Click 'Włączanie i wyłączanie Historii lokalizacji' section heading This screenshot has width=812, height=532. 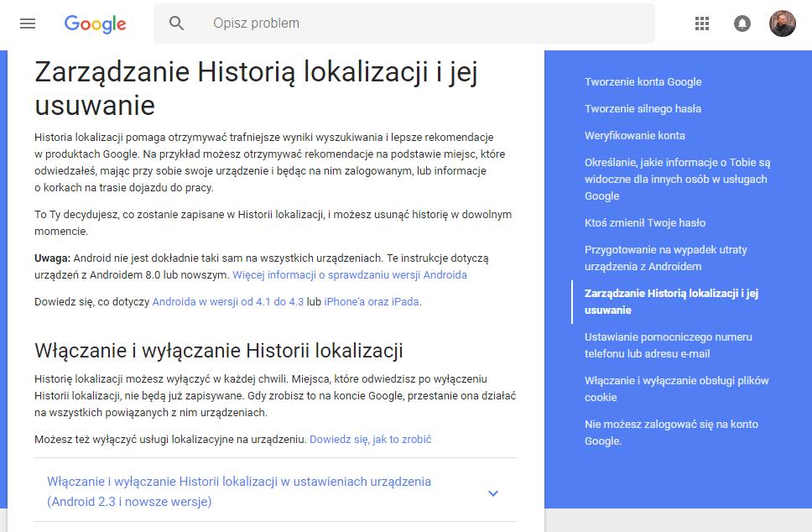(219, 351)
